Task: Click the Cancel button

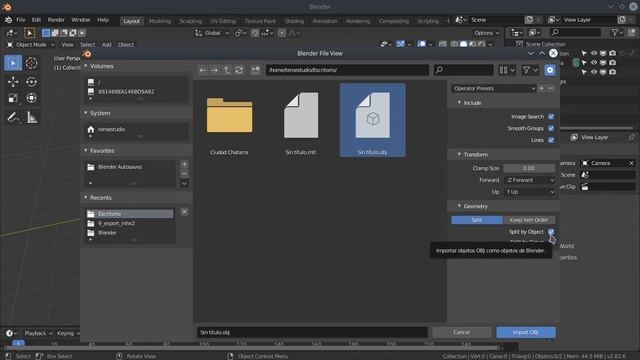Action: click(x=462, y=332)
